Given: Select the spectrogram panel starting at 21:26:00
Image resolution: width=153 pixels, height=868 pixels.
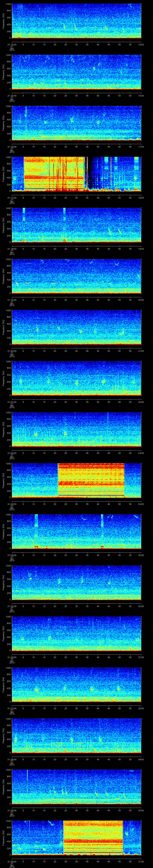Looking at the screenshot, I should pos(77,633).
